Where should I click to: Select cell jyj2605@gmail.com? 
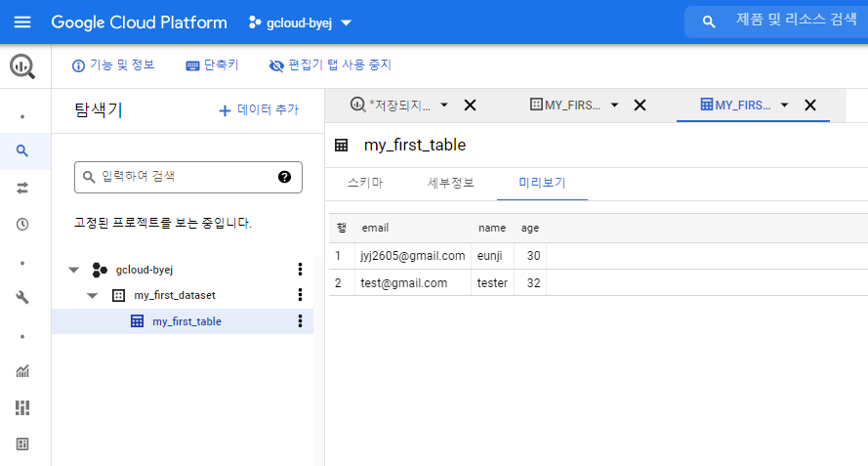(x=413, y=255)
